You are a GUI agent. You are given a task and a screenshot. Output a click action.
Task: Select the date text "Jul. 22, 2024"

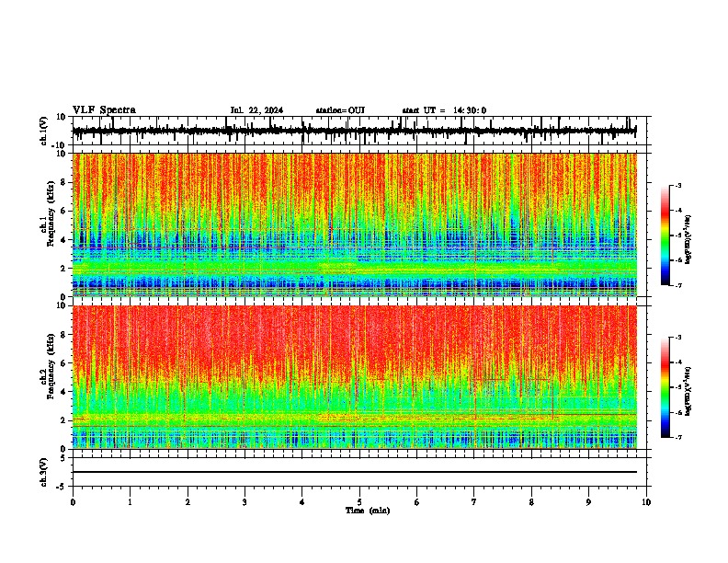pos(256,110)
